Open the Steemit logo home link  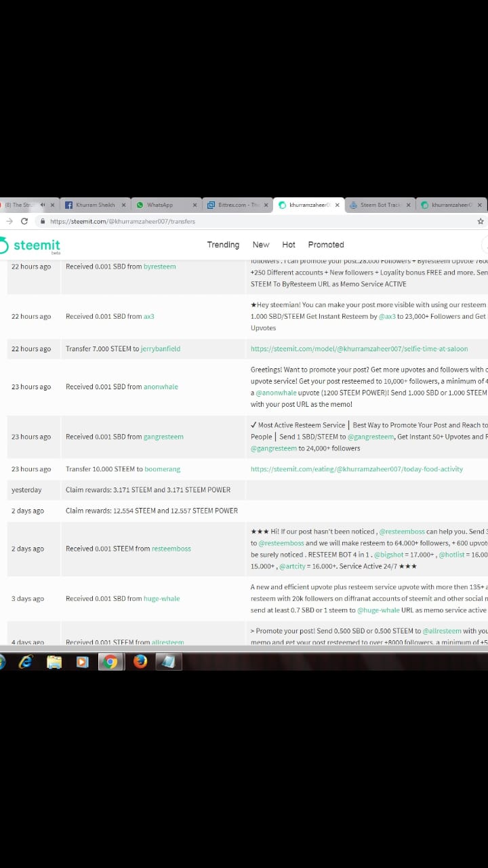pos(31,245)
